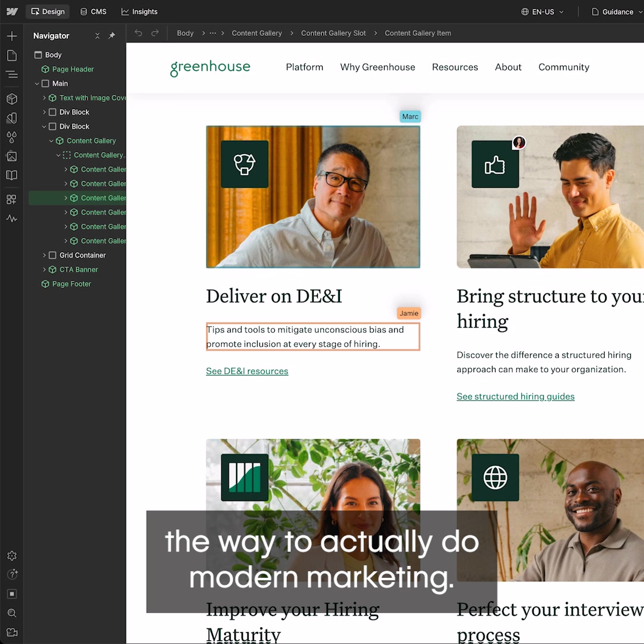
Task: Click the bar chart icon tile
Action: click(244, 477)
